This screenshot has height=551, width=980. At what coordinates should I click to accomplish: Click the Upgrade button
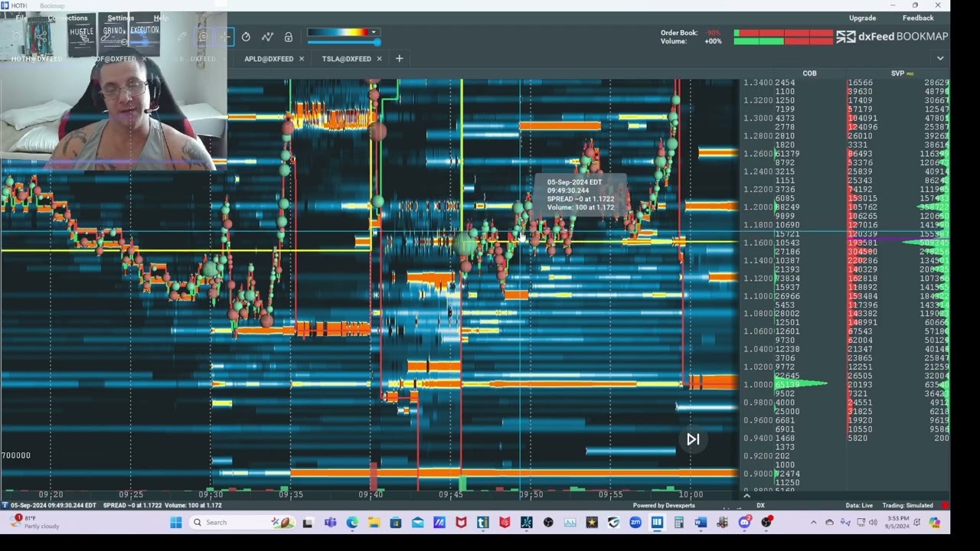(x=863, y=18)
